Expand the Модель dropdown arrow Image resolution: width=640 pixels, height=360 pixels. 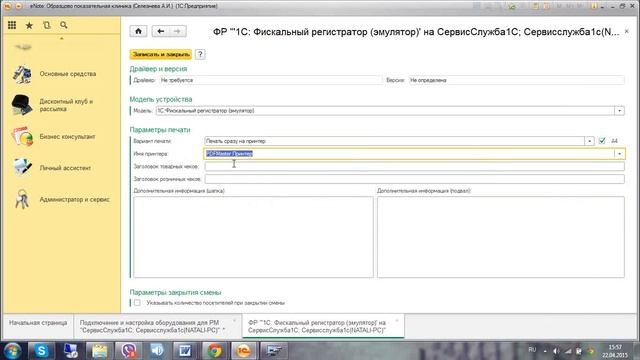click(619, 111)
